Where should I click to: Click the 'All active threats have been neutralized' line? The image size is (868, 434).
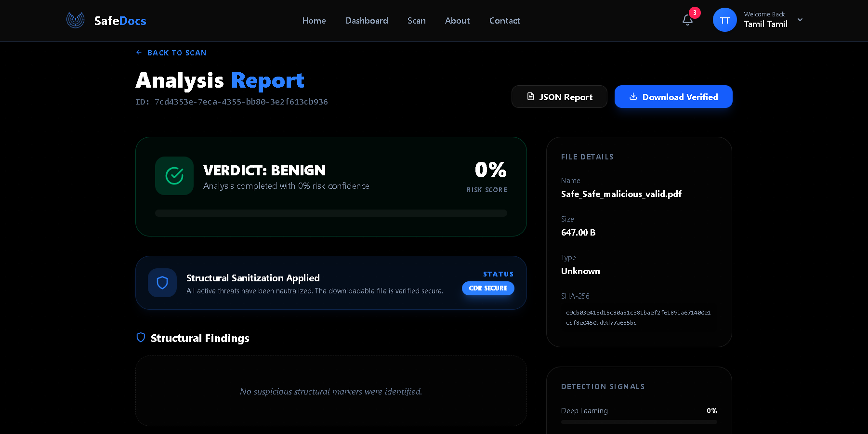coord(315,291)
